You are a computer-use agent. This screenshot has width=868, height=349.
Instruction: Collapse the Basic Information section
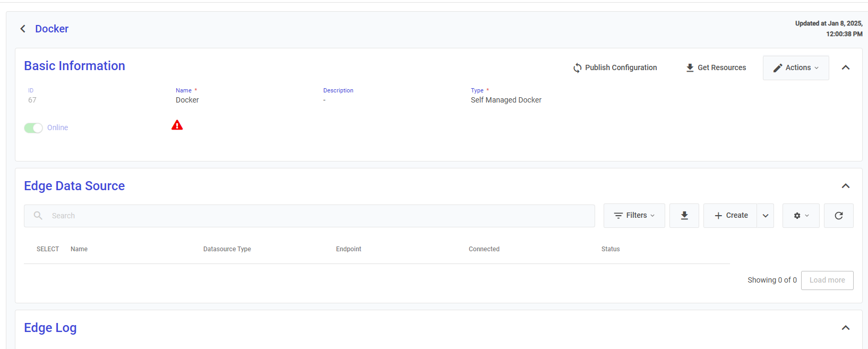coord(845,67)
